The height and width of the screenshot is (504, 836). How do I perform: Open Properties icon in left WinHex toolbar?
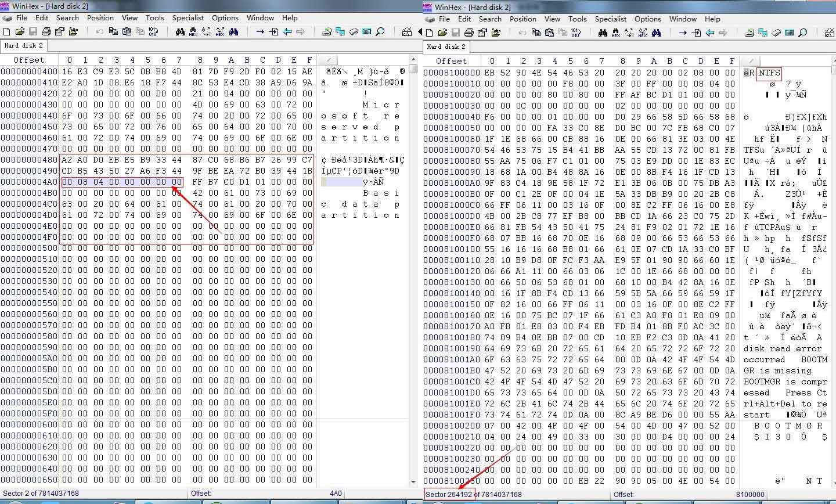point(60,32)
